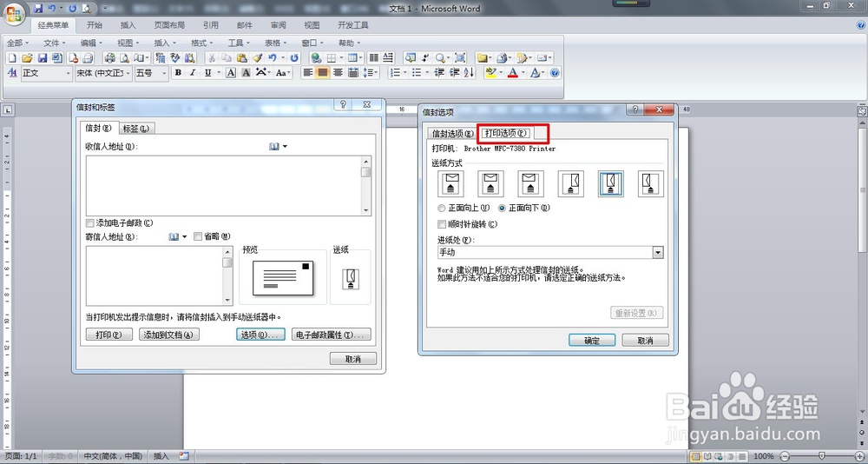Image resolution: width=868 pixels, height=464 pixels.
Task: Click the Increase indent icon
Action: [x=455, y=73]
